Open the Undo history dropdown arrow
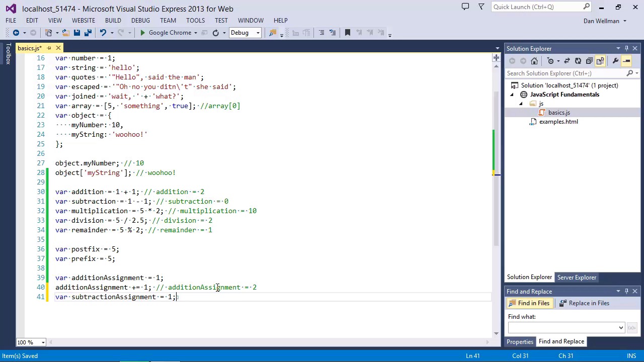 [x=112, y=33]
